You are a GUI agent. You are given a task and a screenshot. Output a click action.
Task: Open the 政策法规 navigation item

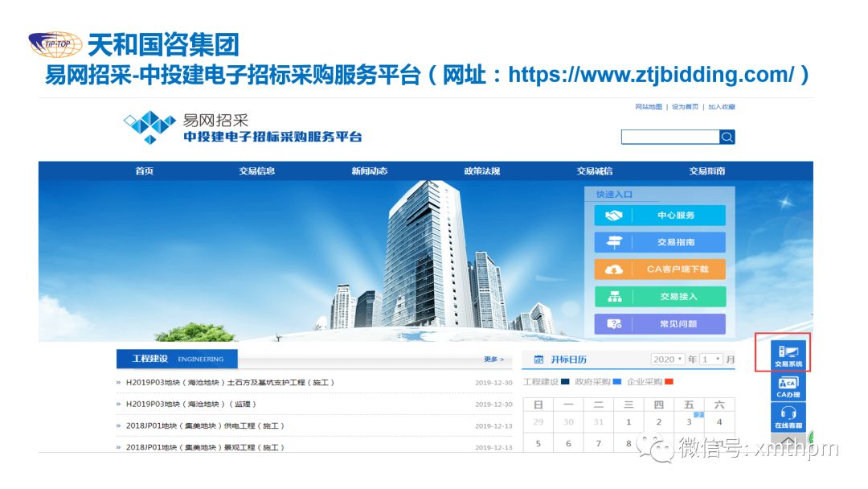coord(481,171)
